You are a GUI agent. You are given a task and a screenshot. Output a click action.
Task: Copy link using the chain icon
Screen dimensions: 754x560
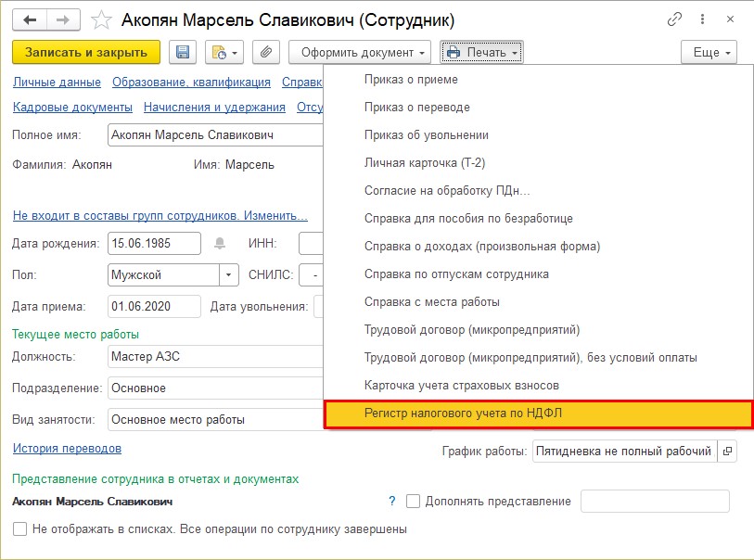pyautogui.click(x=674, y=19)
